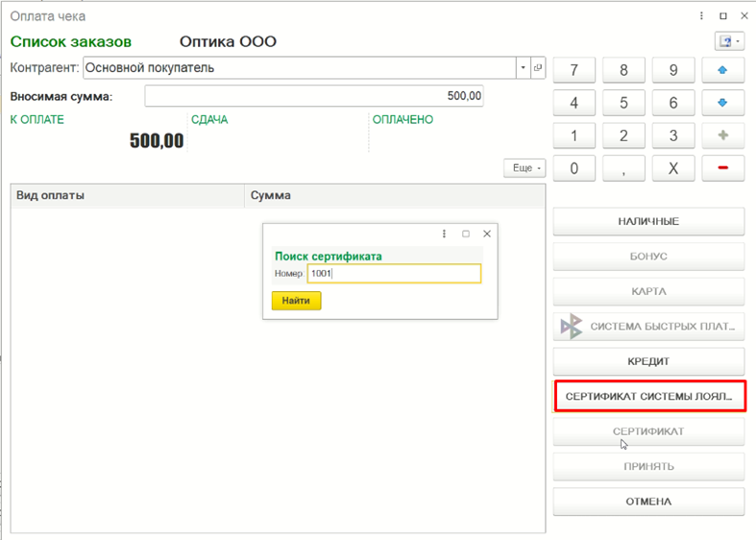Click the Вносимая сумма amount field
Viewport: 756px width, 540px height.
pos(314,96)
